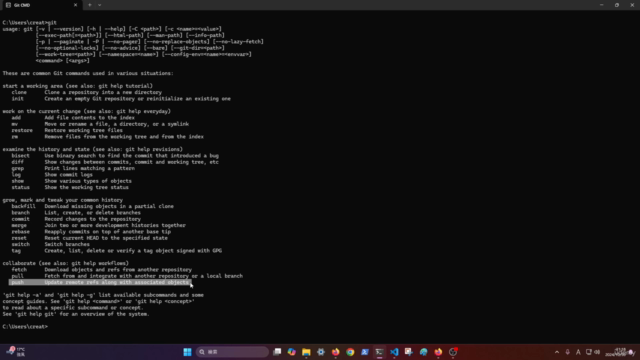Click the '<command> [<args>]' usage line

[x=62, y=61]
